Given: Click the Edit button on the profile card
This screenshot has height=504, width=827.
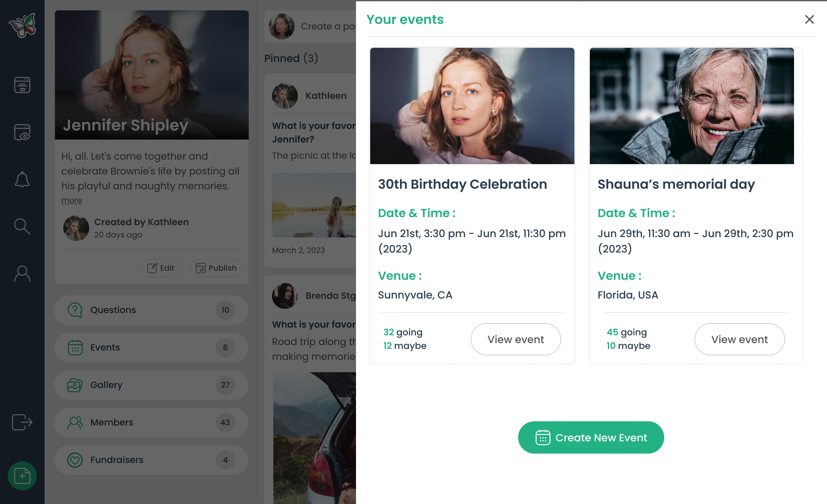Looking at the screenshot, I should click(x=161, y=268).
